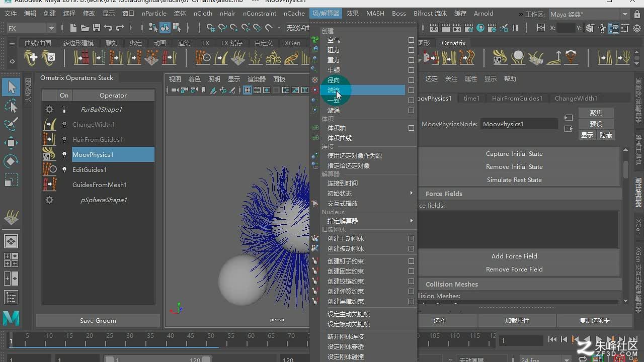Choose the rotate tool in toolbox
The height and width of the screenshot is (362, 644).
point(11,161)
